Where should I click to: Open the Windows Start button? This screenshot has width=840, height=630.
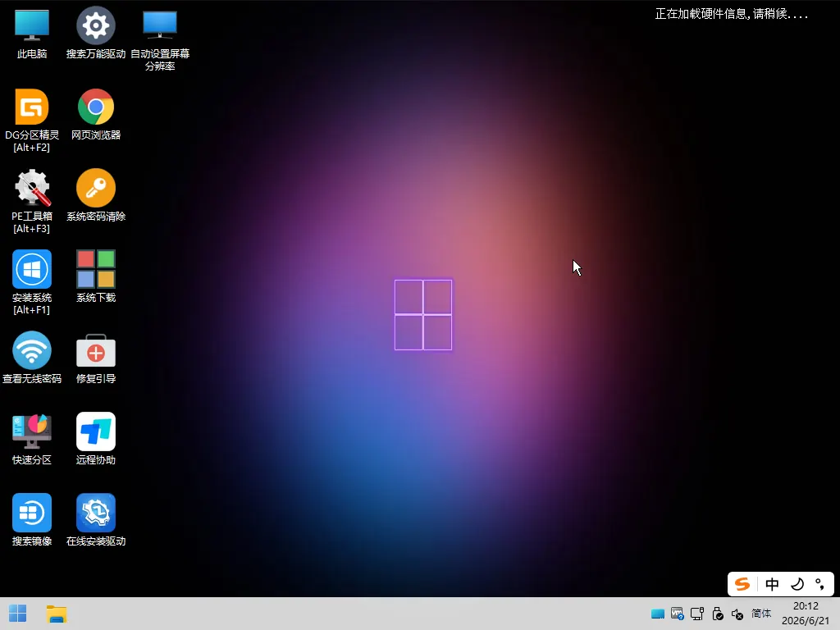point(18,614)
